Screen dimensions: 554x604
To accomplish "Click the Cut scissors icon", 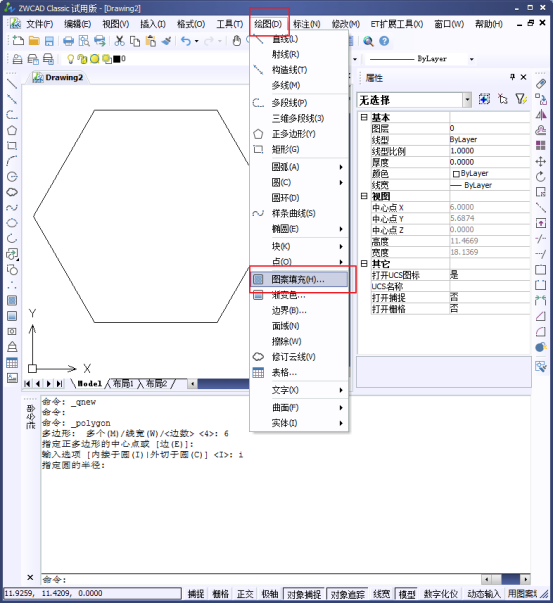I will [x=120, y=41].
